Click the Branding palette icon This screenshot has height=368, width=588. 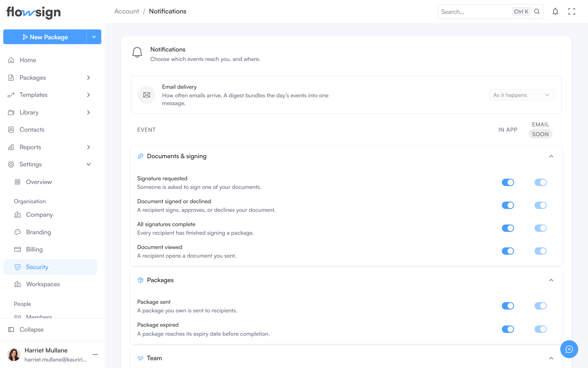click(18, 232)
